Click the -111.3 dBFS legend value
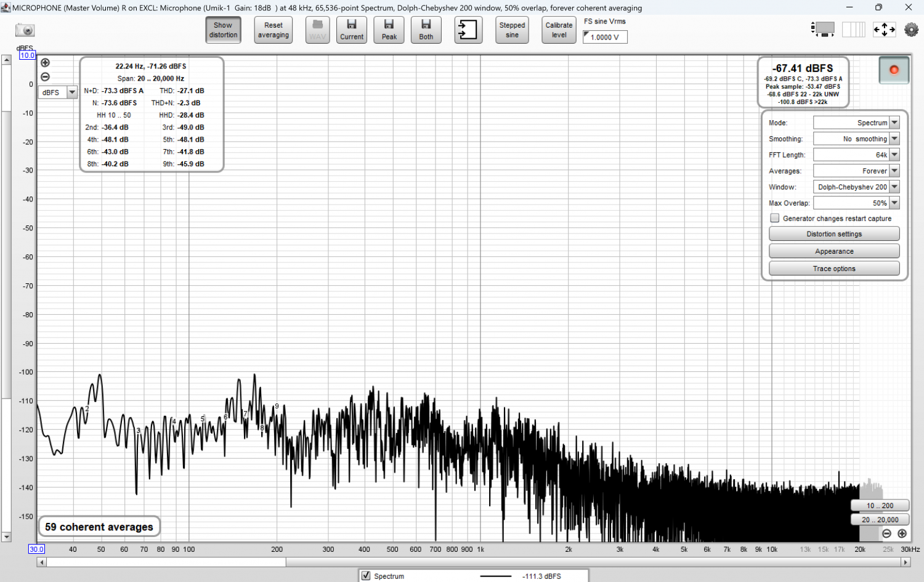 [543, 576]
